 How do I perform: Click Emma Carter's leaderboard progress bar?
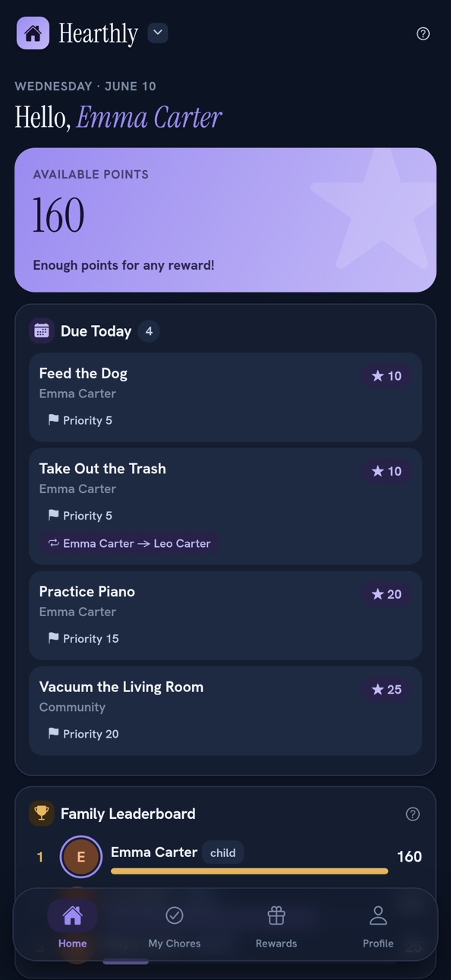tap(249, 871)
